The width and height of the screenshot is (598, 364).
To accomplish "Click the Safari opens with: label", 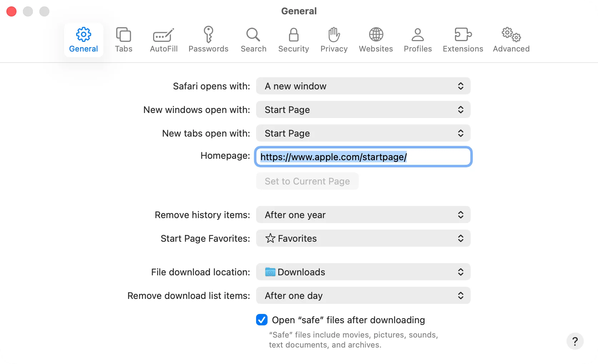I will click(211, 86).
